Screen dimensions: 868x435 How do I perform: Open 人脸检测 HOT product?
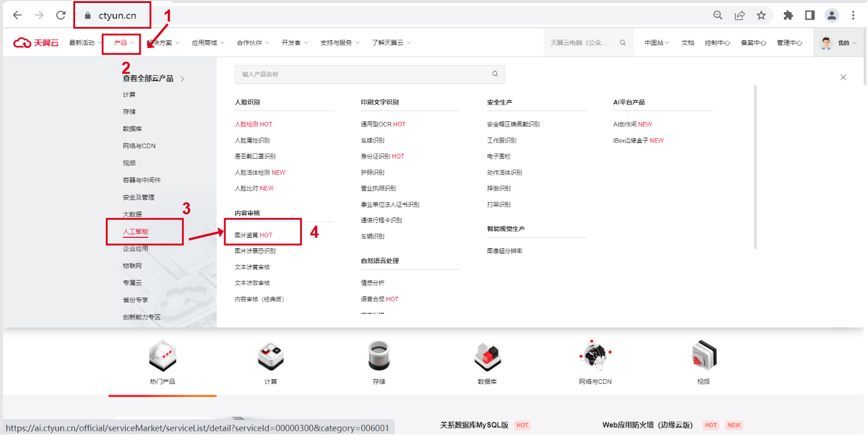click(253, 124)
